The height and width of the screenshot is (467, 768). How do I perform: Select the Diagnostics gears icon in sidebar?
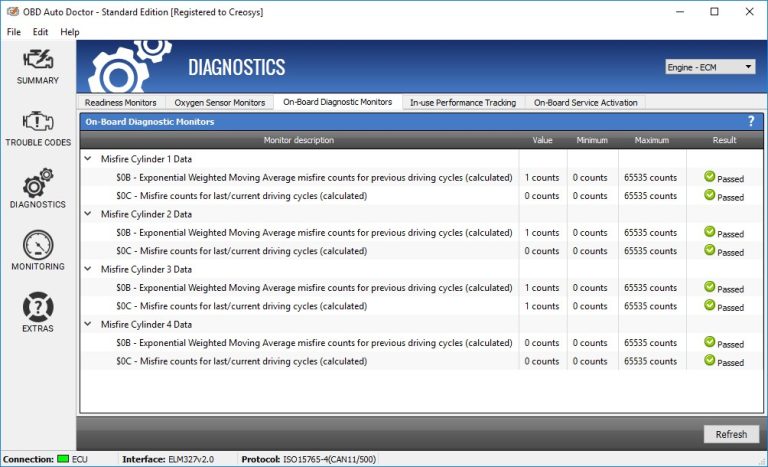point(38,182)
